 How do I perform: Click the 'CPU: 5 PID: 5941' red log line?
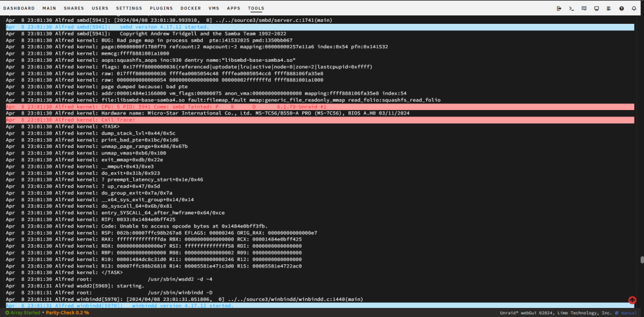[x=321, y=107]
